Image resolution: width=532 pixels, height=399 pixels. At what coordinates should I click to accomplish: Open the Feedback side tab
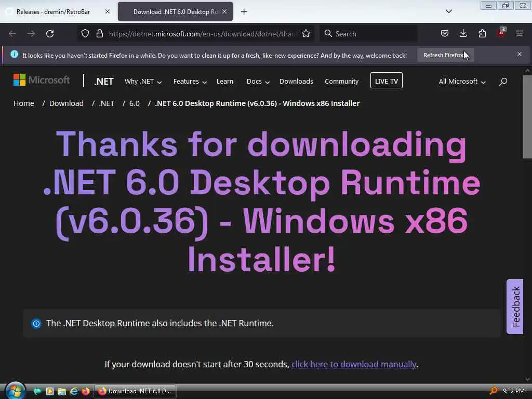(515, 307)
